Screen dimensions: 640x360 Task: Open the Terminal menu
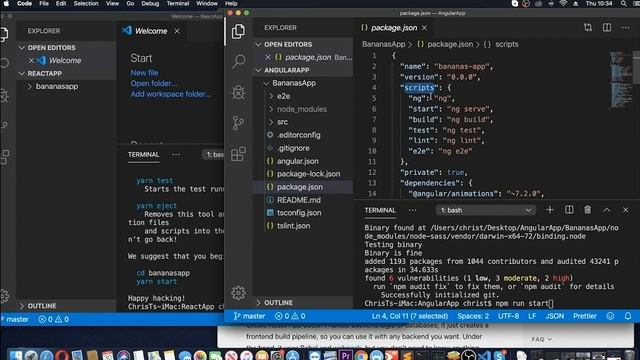[x=178, y=4]
